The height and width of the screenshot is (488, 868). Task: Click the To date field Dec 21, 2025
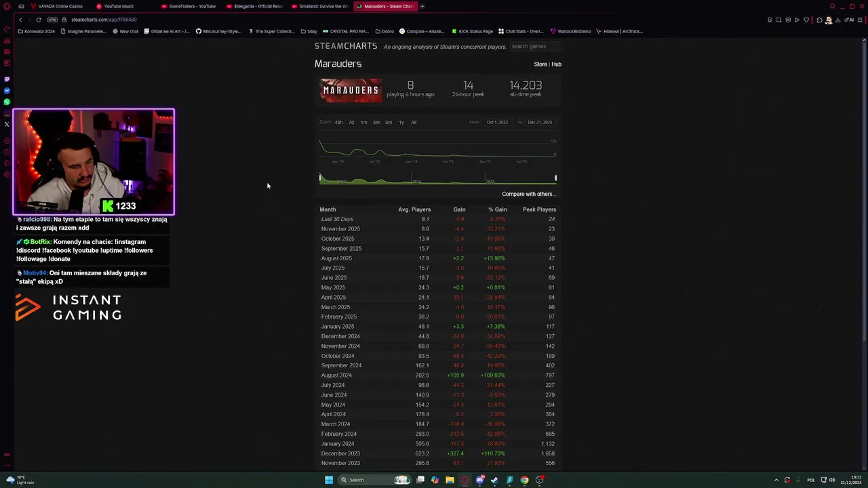tap(540, 122)
